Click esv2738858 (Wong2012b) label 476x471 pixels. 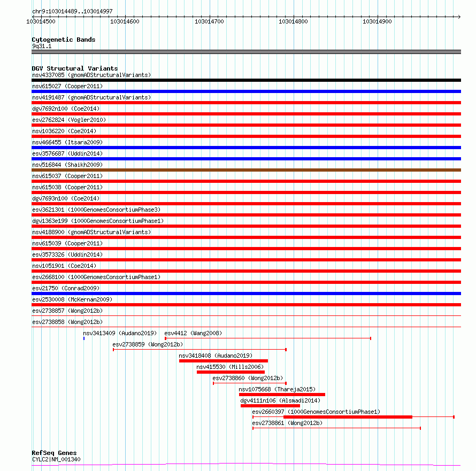(67, 322)
